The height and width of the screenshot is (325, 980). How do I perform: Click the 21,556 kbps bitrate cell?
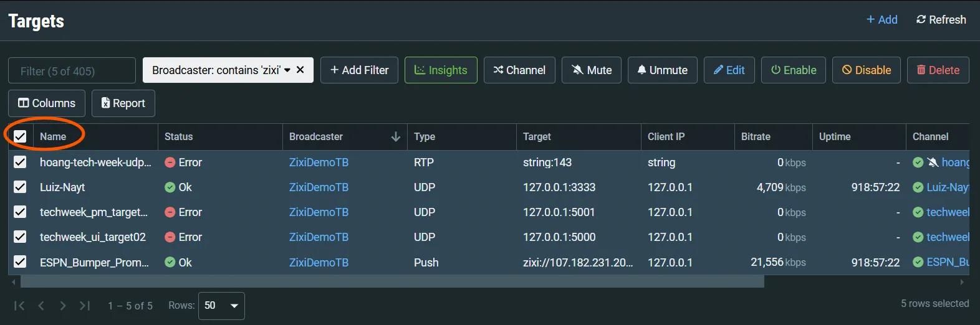[778, 263]
